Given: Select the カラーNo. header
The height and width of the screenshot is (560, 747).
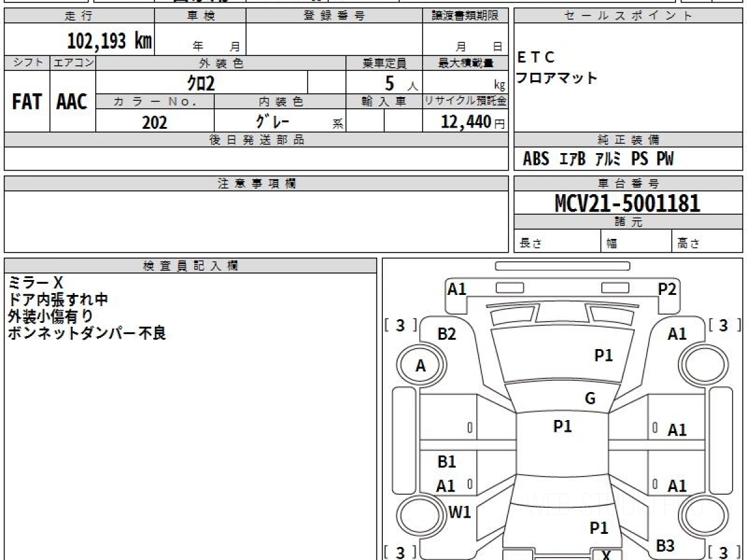Looking at the screenshot, I should coord(155,101).
